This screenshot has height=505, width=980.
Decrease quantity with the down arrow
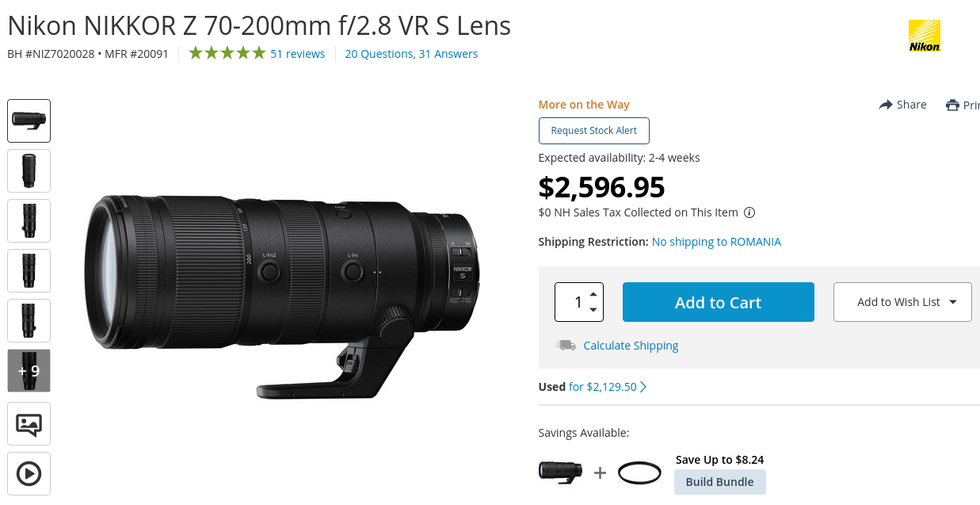[x=593, y=310]
